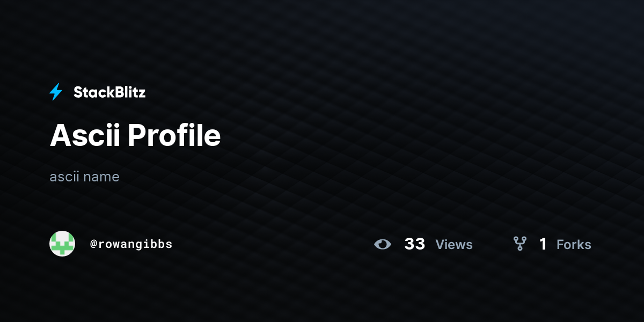The image size is (644, 322).
Task: Open the green pixel avatar of rowangibbs
Action: (x=62, y=244)
